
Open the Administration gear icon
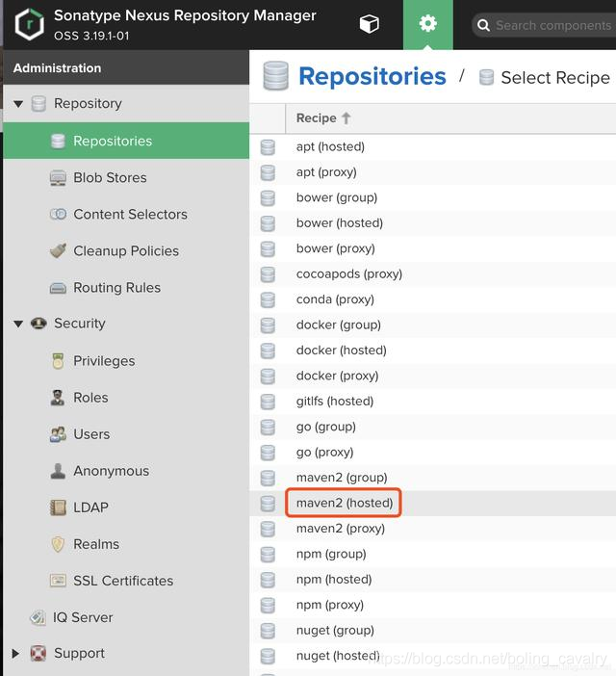[427, 24]
